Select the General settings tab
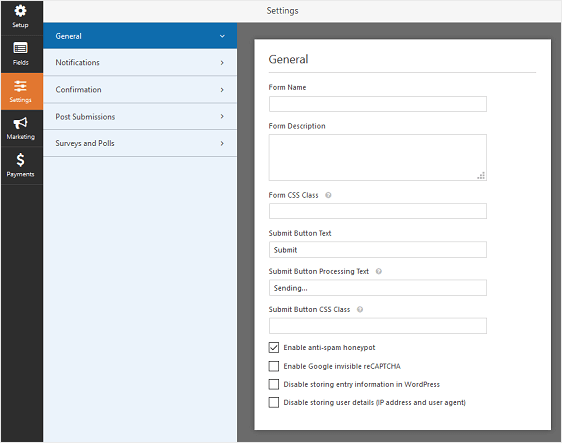Image resolution: width=562 pixels, height=443 pixels. point(140,36)
